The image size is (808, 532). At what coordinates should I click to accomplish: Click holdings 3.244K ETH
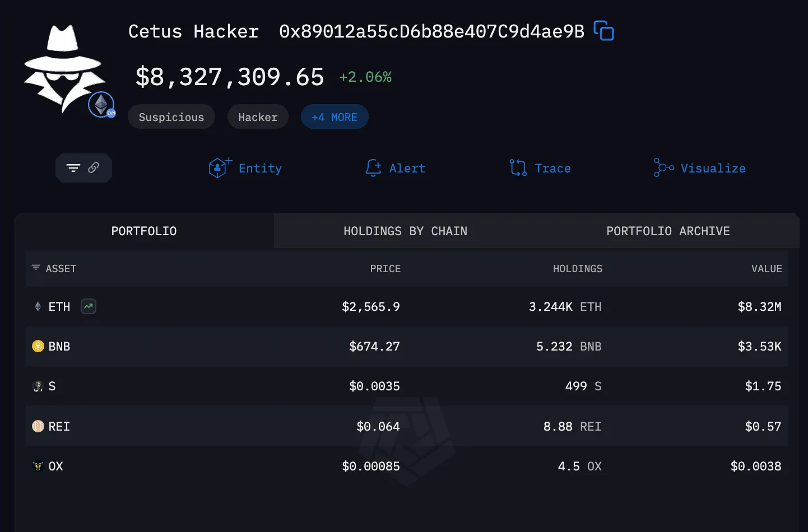[x=565, y=306]
